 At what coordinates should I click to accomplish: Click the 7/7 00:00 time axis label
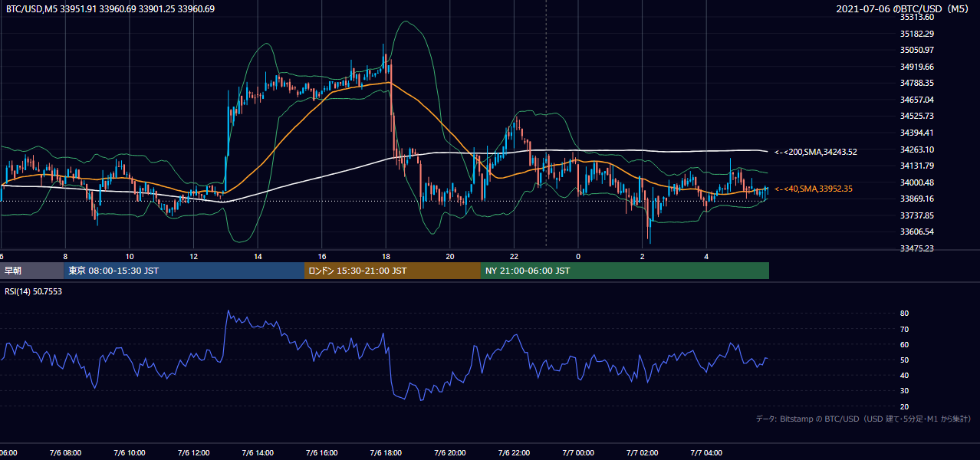pos(578,453)
